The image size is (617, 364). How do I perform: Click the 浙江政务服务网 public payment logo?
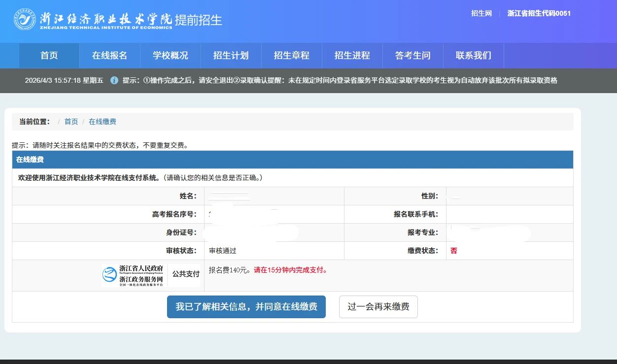pos(133,275)
